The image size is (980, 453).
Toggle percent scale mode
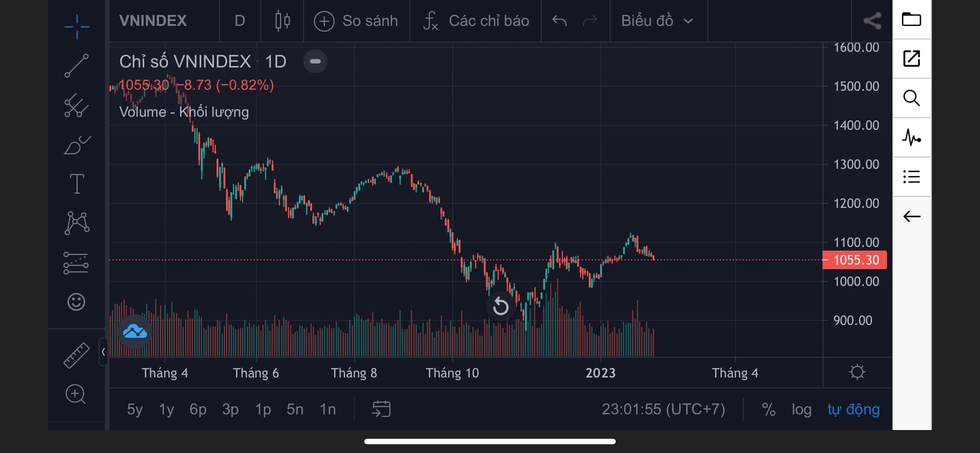(x=769, y=409)
